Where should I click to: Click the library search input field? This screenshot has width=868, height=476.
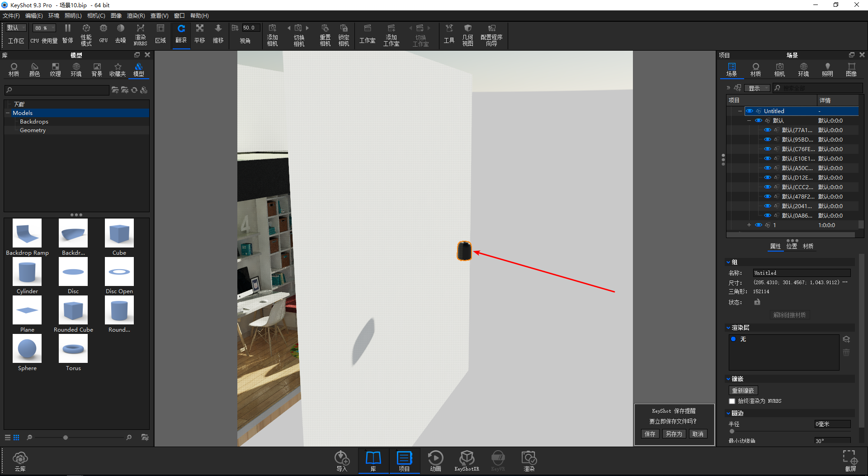tap(57, 90)
